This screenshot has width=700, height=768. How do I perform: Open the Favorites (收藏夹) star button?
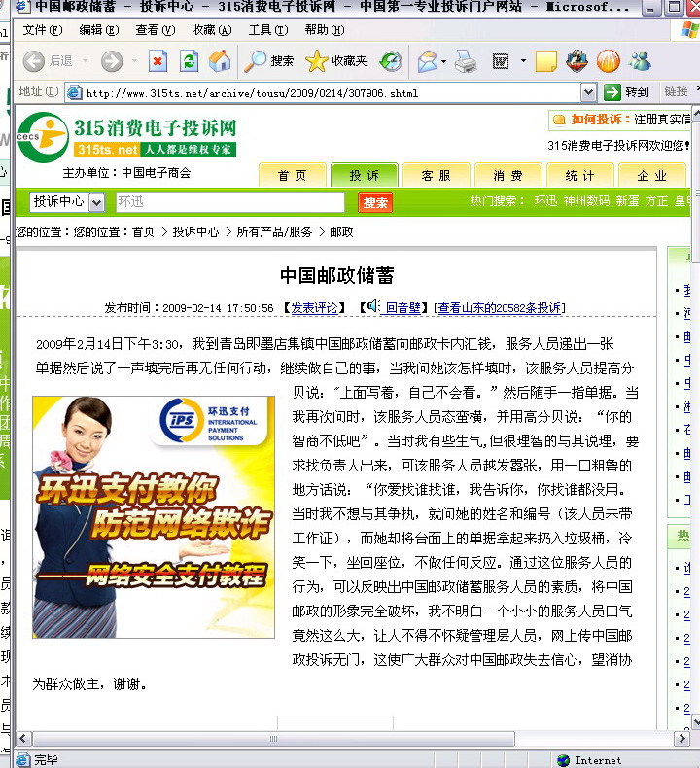336,61
